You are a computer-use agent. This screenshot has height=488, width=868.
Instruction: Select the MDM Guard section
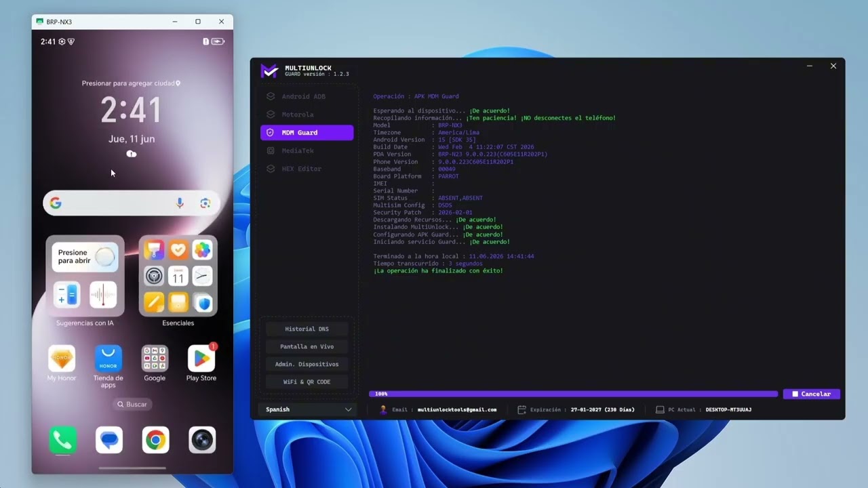307,133
